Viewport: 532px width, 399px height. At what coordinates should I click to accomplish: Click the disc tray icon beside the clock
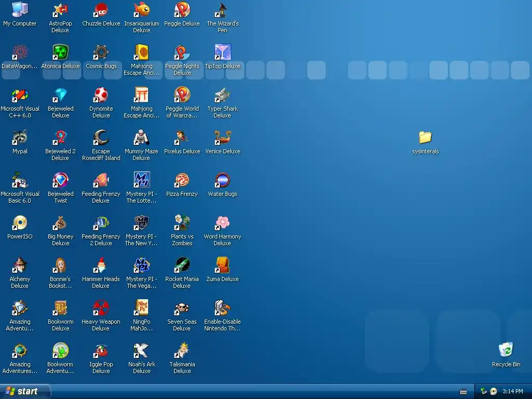pyautogui.click(x=494, y=391)
